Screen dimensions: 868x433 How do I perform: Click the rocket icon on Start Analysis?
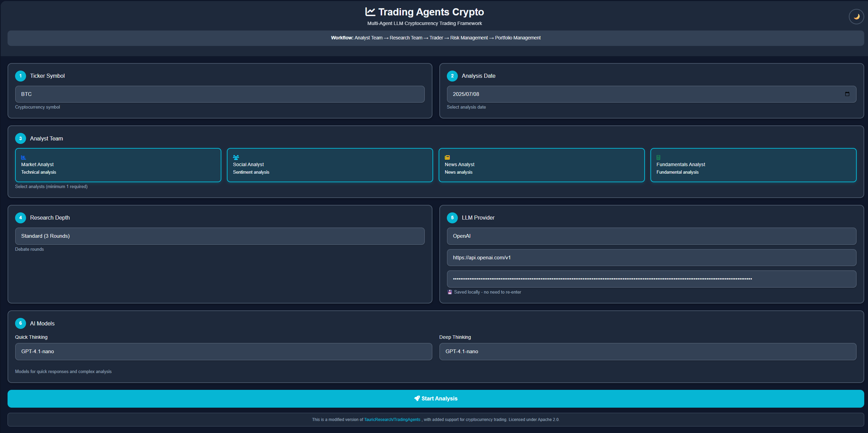417,398
